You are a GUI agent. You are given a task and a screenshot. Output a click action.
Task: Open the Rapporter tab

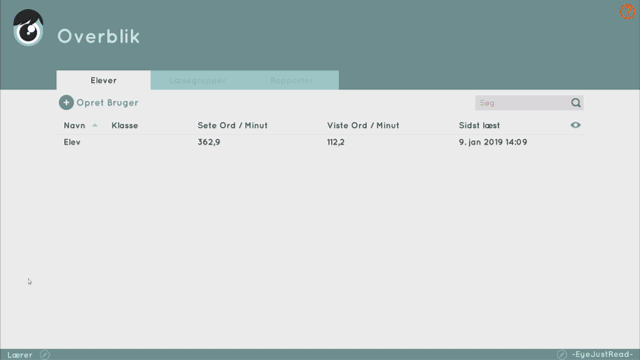tap(291, 80)
